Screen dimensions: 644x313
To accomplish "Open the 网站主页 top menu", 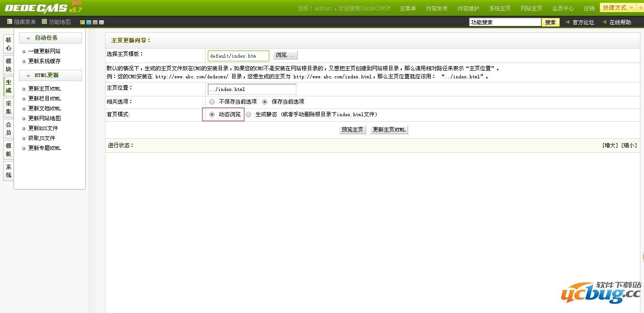I will 531,8.
